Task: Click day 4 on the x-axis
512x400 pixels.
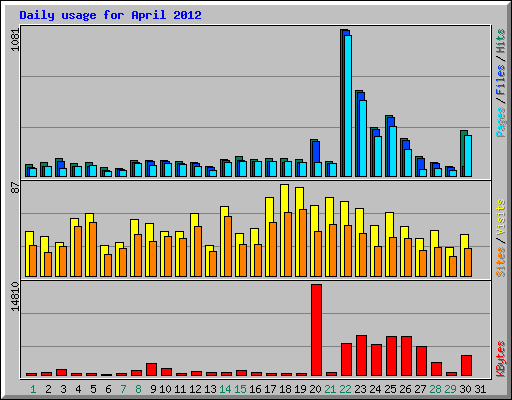Action: click(x=78, y=389)
